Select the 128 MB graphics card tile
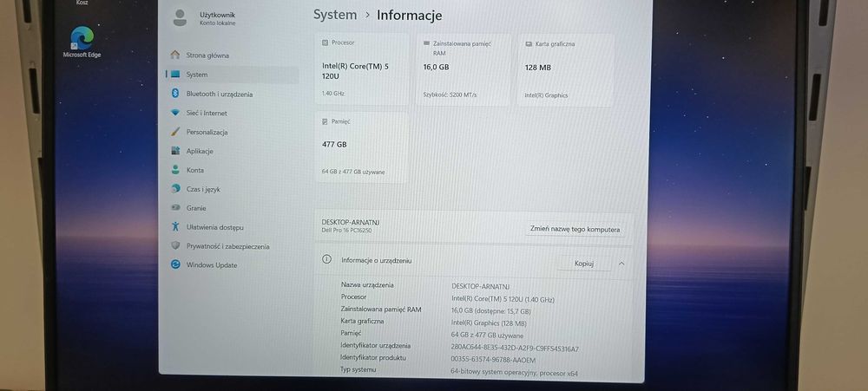Screen dimensions: 868x391 (566, 70)
